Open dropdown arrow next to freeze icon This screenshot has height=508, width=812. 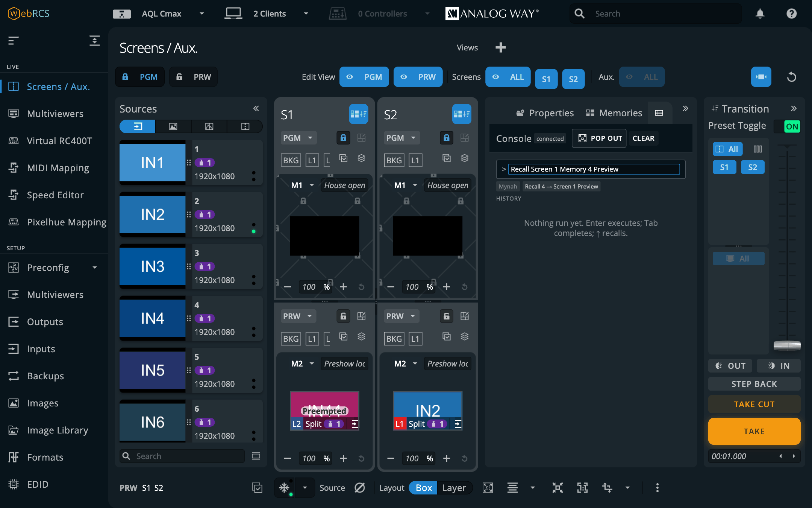(305, 488)
